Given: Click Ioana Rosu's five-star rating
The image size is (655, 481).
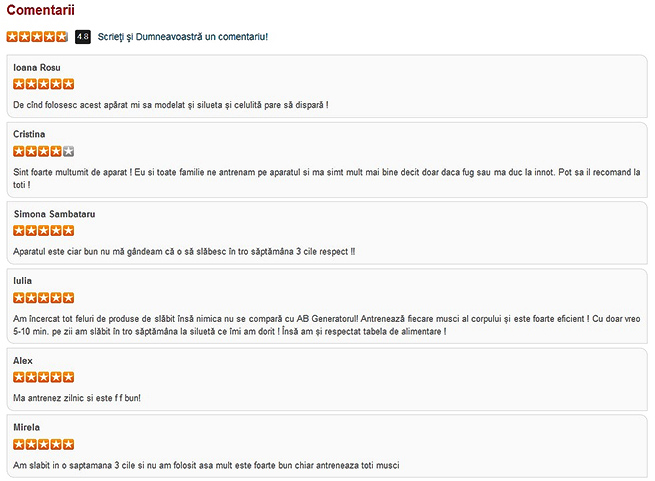Looking at the screenshot, I should point(43,84).
